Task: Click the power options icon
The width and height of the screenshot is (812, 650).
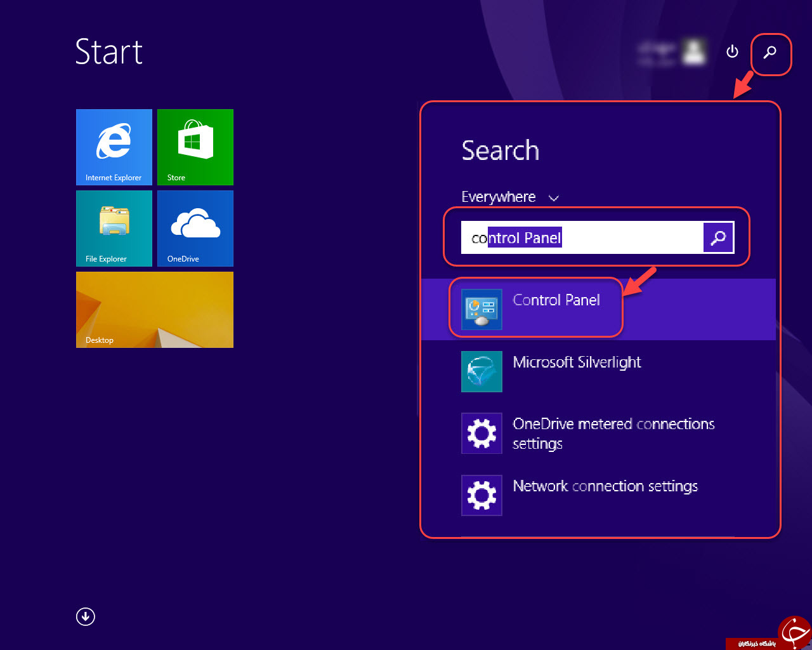Action: pos(732,51)
